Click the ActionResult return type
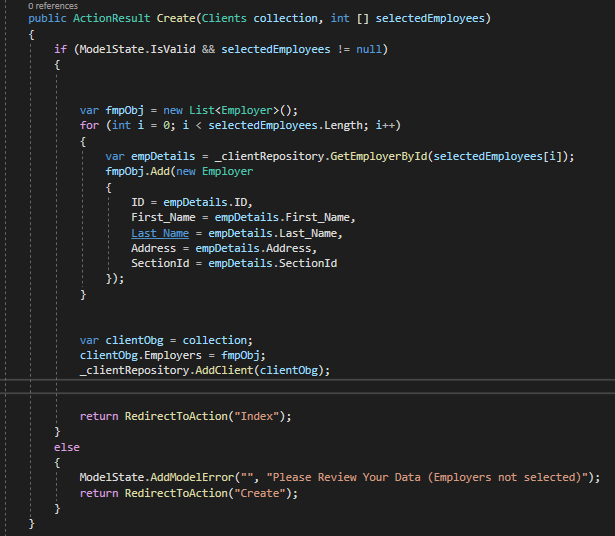 (x=112, y=18)
